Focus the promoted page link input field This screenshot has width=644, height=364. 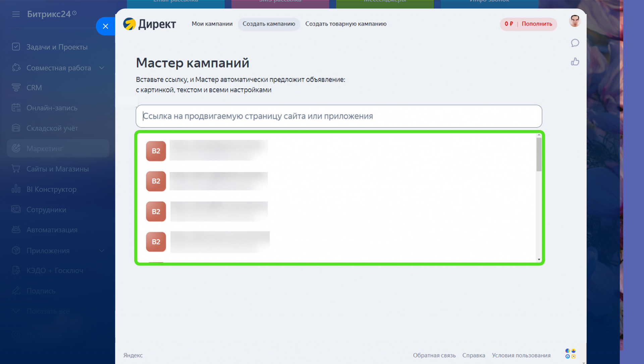coord(339,116)
